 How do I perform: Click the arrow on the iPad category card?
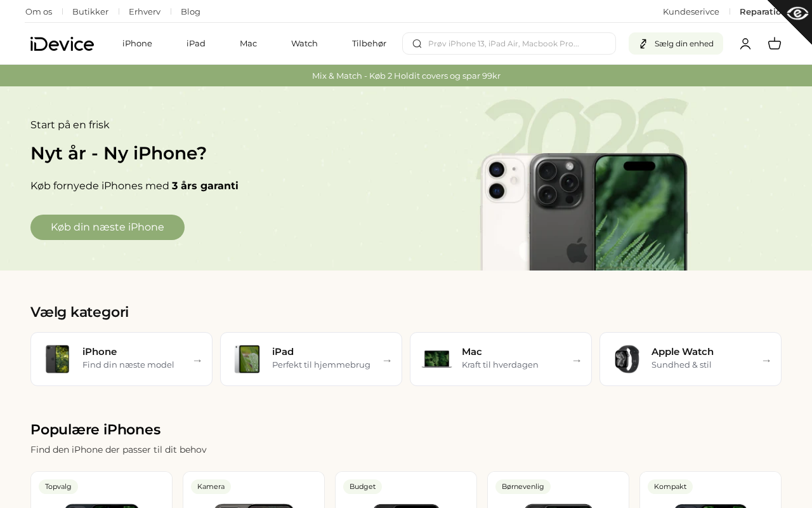pyautogui.click(x=387, y=361)
